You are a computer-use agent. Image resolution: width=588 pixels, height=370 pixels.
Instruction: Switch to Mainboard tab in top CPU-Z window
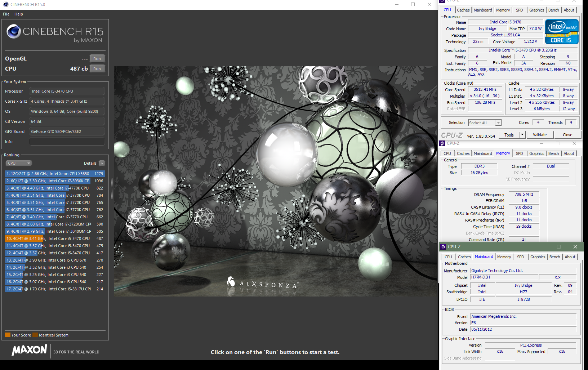[x=483, y=10]
